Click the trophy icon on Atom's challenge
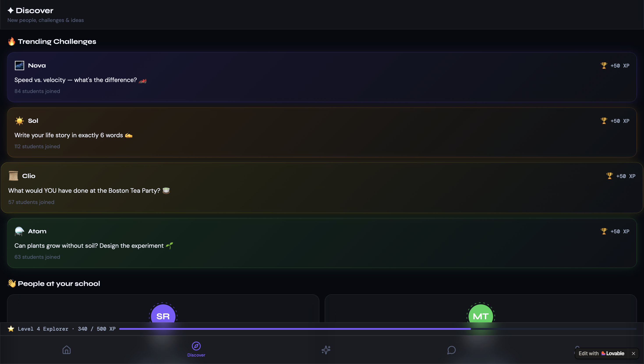Screen dimensions: 644x364 (604, 231)
